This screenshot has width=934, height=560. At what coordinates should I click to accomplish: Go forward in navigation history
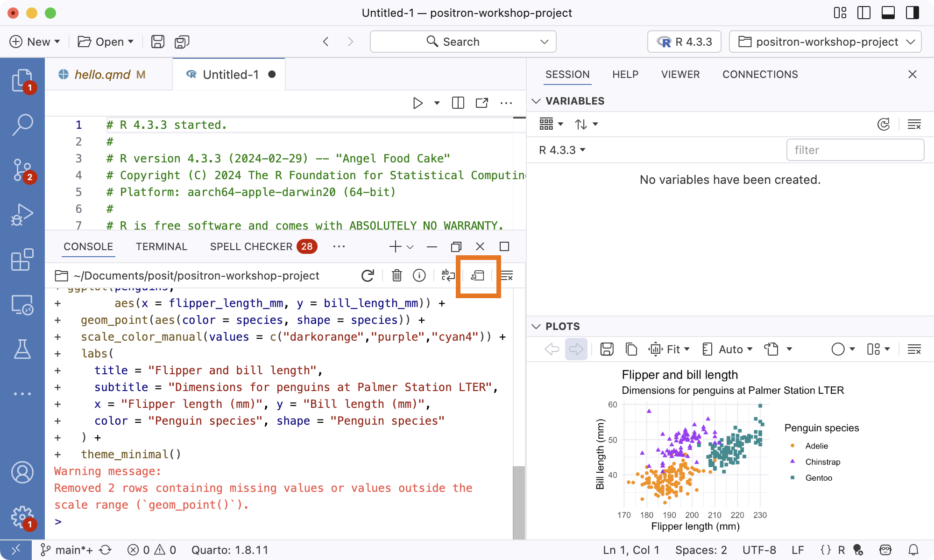(x=351, y=42)
